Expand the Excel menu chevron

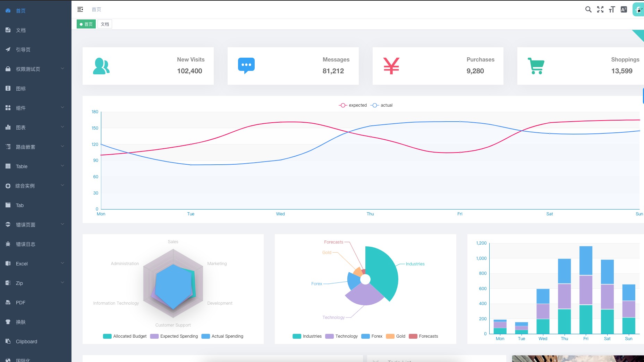62,263
